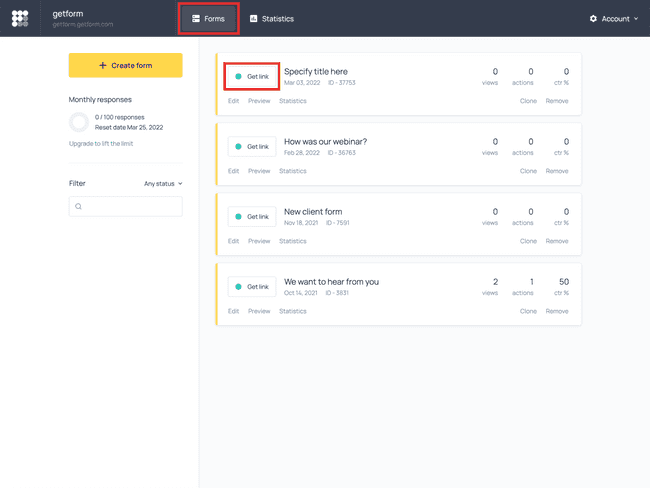Image resolution: width=650 pixels, height=488 pixels.
Task: Click the Forms list icon in header
Action: [x=196, y=19]
